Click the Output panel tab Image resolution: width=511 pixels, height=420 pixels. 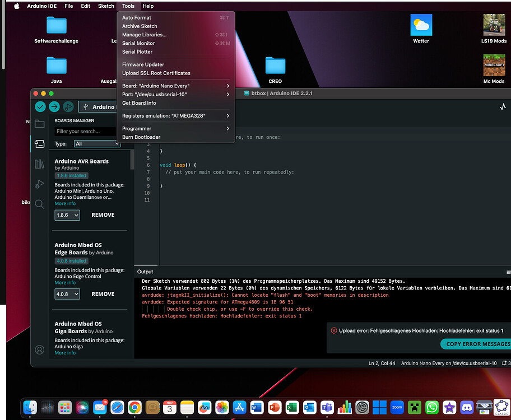click(x=145, y=272)
